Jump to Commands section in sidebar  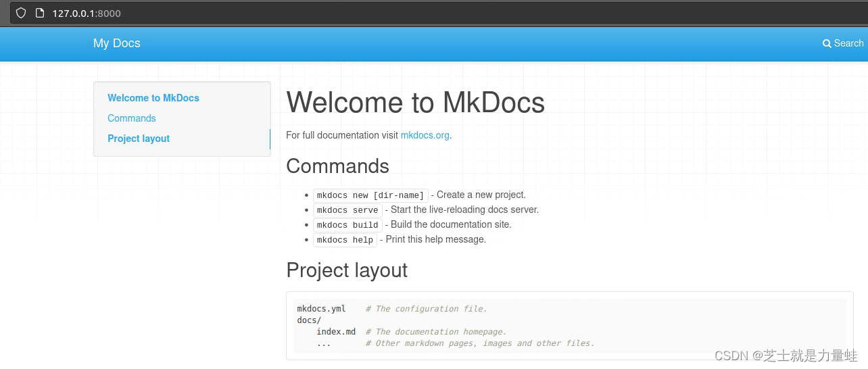(132, 118)
